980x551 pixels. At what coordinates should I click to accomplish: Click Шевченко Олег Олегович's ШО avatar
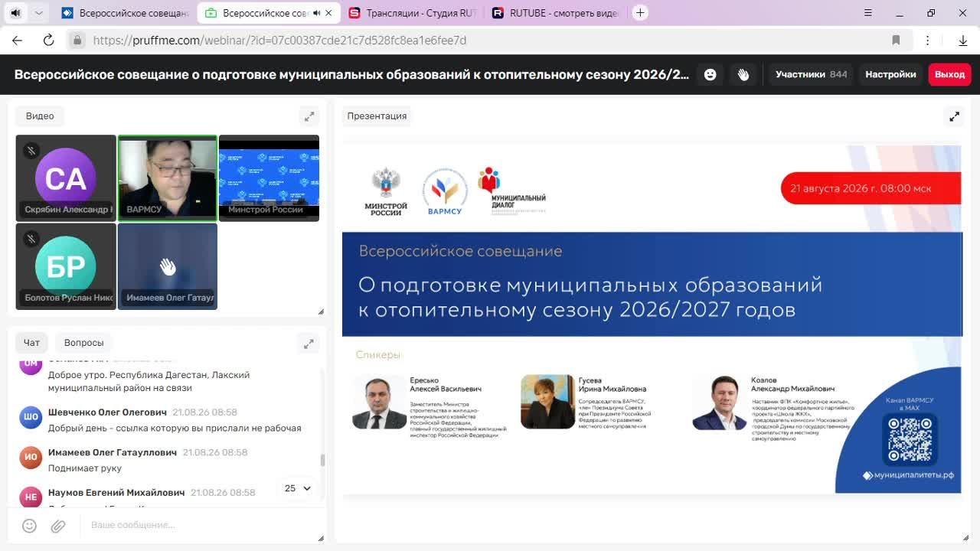click(31, 417)
